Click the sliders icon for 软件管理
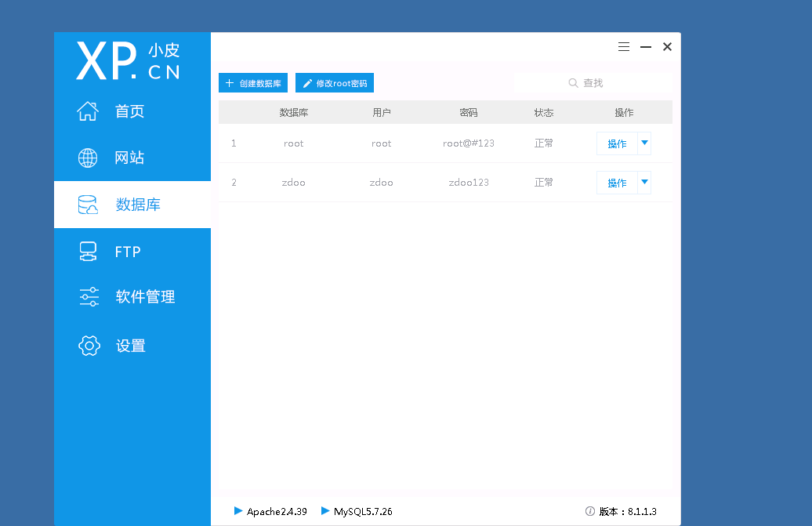Viewport: 812px width, 526px height. [89, 296]
